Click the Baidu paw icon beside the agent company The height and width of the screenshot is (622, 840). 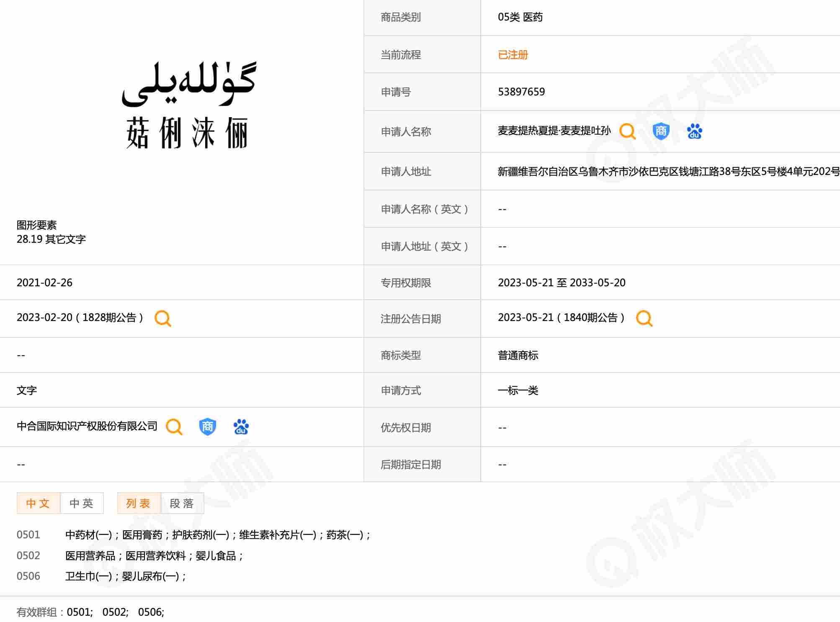(x=241, y=427)
